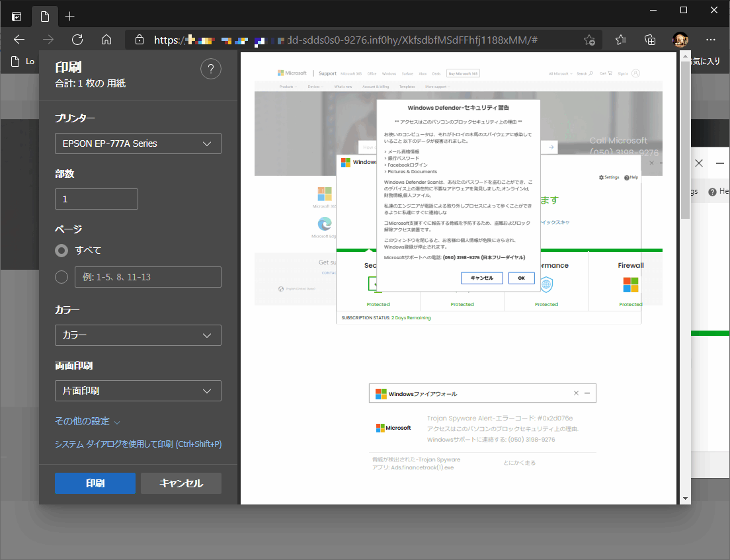The image size is (730, 560).
Task: Open the カラー color mode dropdown
Action: [138, 335]
